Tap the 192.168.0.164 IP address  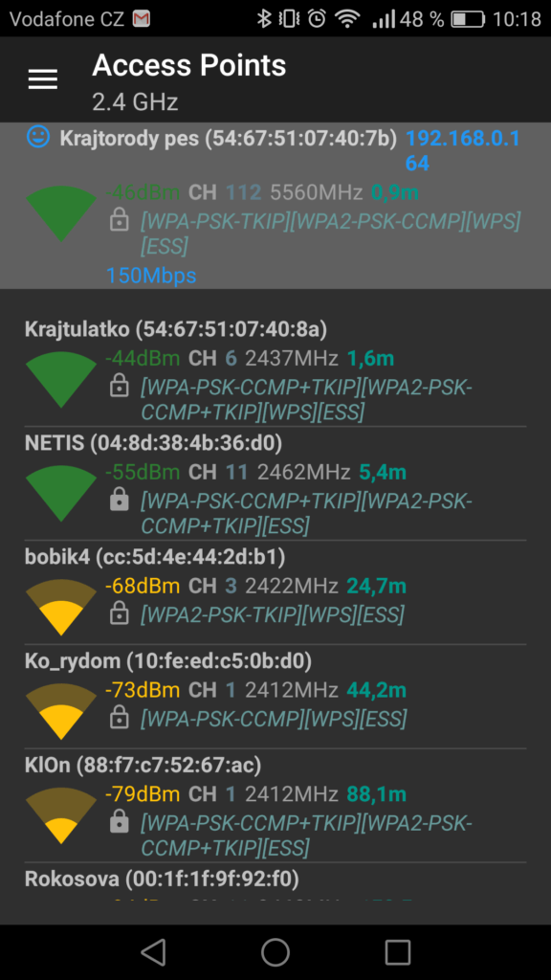(x=463, y=150)
